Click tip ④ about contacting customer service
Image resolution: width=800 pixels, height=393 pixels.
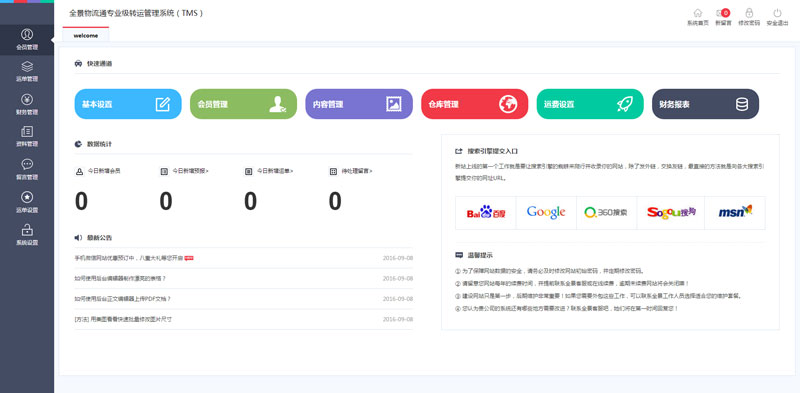(x=567, y=309)
